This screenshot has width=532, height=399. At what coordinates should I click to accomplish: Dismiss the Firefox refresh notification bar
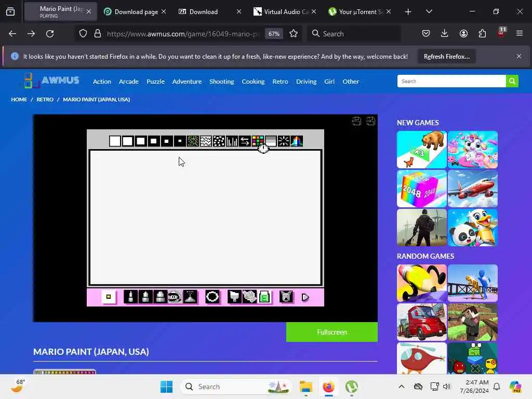click(519, 56)
